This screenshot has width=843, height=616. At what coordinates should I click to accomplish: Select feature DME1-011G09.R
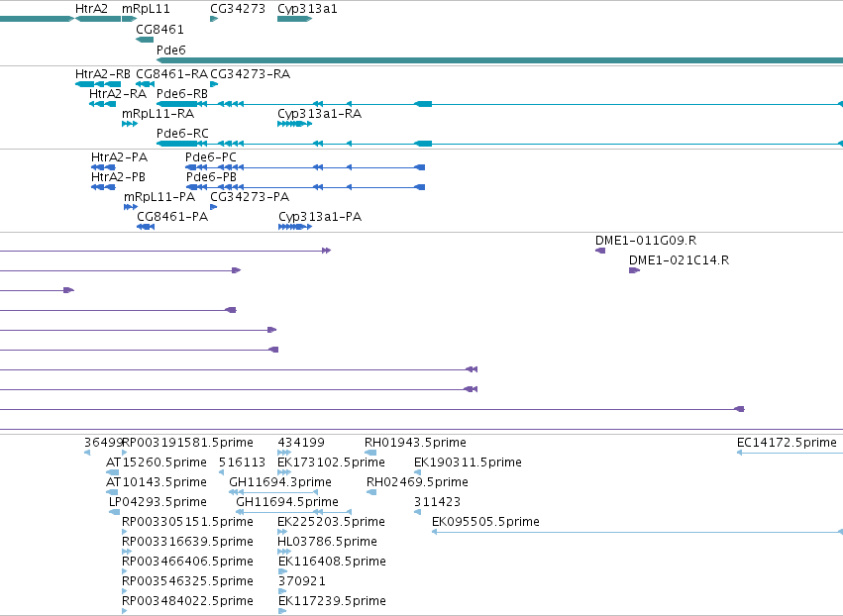[x=646, y=241]
